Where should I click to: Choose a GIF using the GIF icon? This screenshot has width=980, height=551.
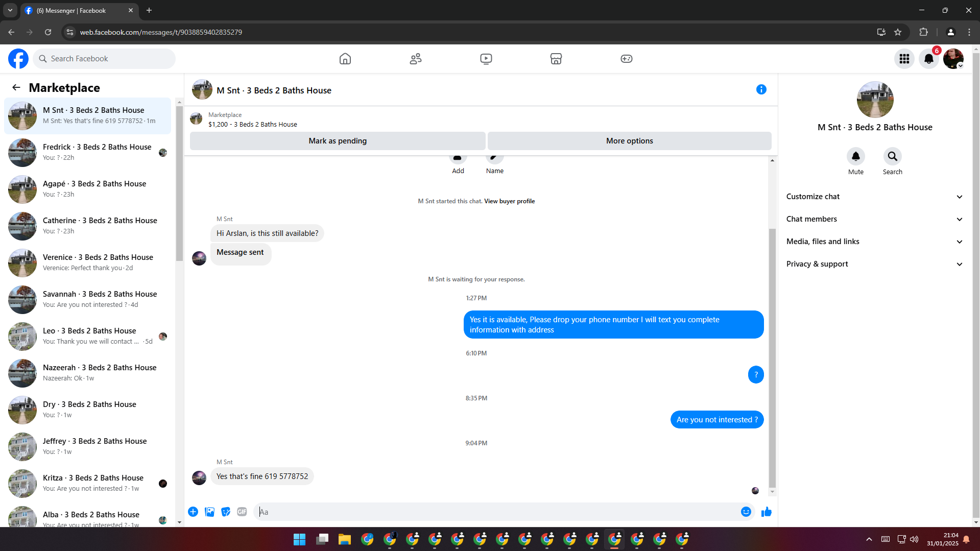click(242, 512)
